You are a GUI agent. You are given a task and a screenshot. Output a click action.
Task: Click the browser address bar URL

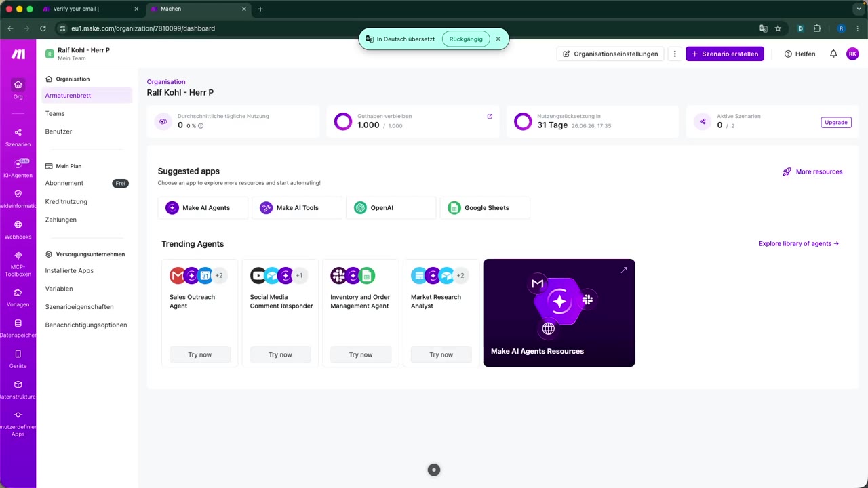click(143, 28)
